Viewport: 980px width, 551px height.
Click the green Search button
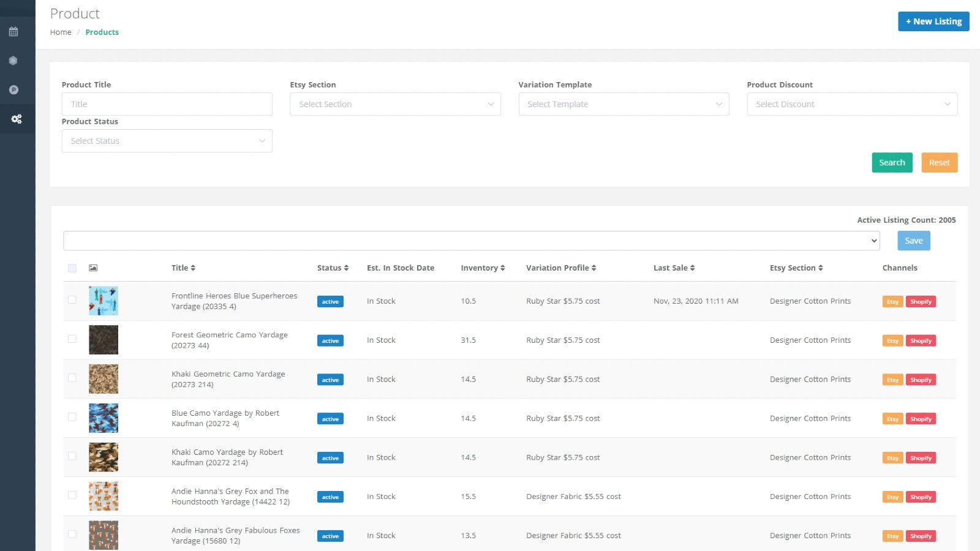click(x=892, y=162)
